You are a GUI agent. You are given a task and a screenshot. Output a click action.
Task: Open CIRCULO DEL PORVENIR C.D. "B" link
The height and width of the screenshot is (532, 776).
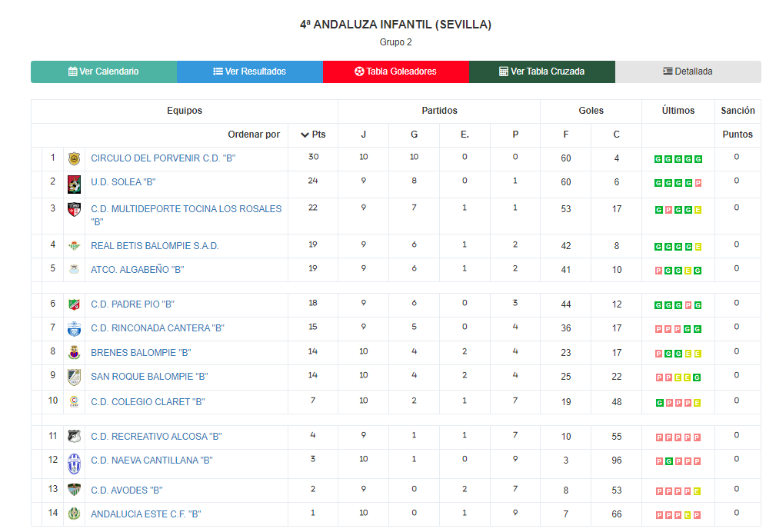click(163, 158)
